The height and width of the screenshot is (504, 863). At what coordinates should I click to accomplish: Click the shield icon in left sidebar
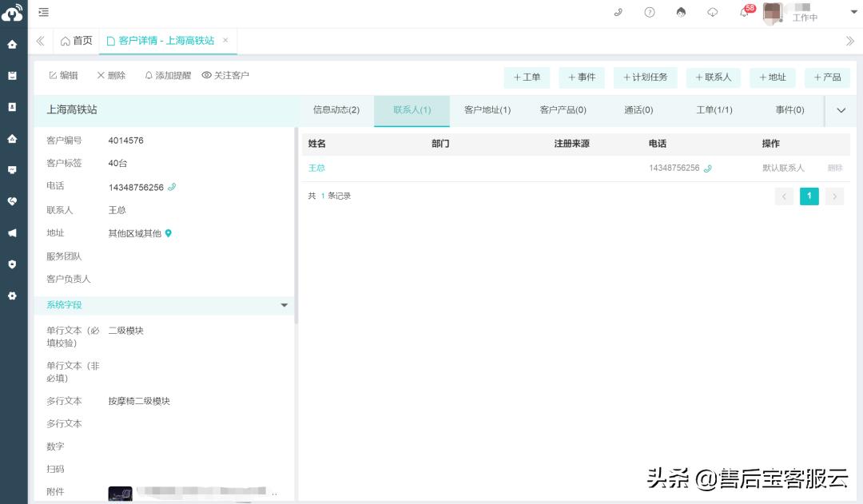click(12, 264)
